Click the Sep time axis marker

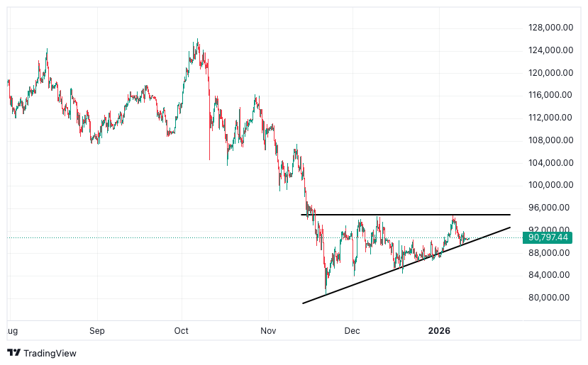point(97,331)
